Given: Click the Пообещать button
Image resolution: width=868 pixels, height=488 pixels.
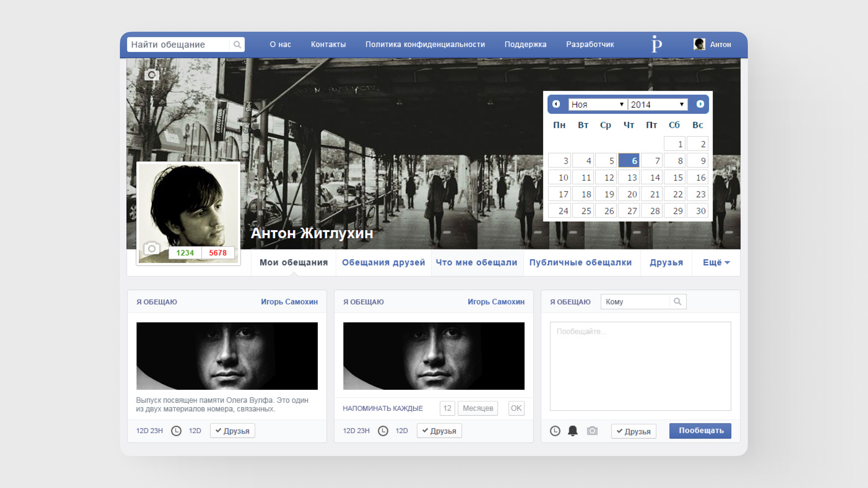Looking at the screenshot, I should pos(700,431).
